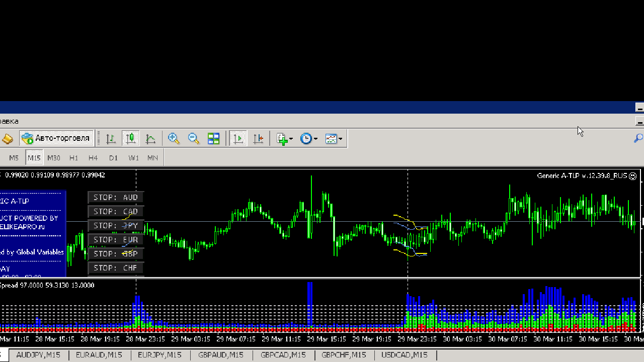This screenshot has width=644, height=362.
Task: Select the W1 timeframe
Action: 133,158
